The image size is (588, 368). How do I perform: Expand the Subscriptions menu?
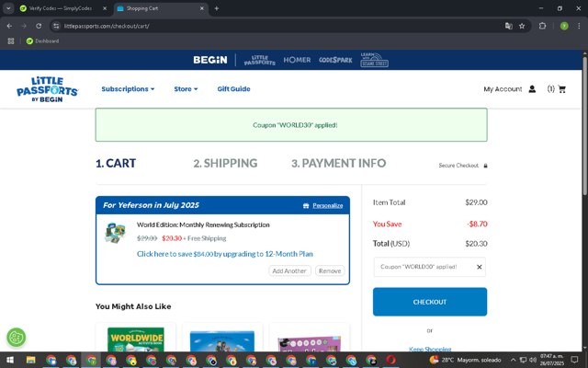(128, 89)
